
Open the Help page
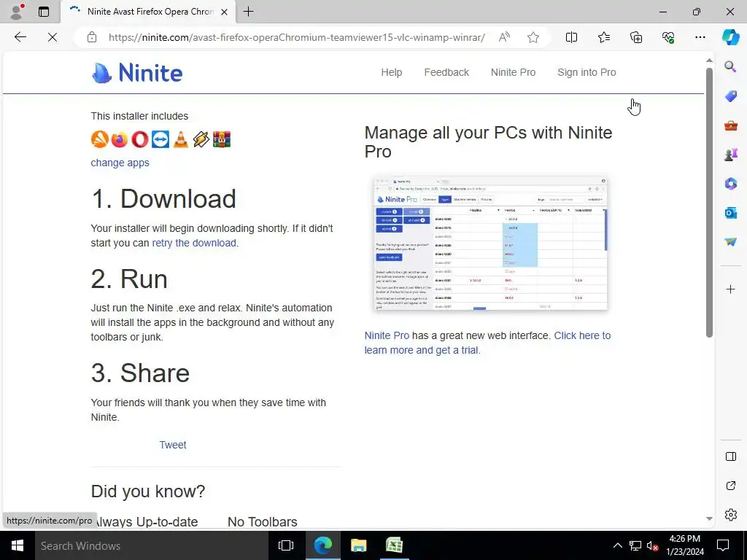[392, 72]
